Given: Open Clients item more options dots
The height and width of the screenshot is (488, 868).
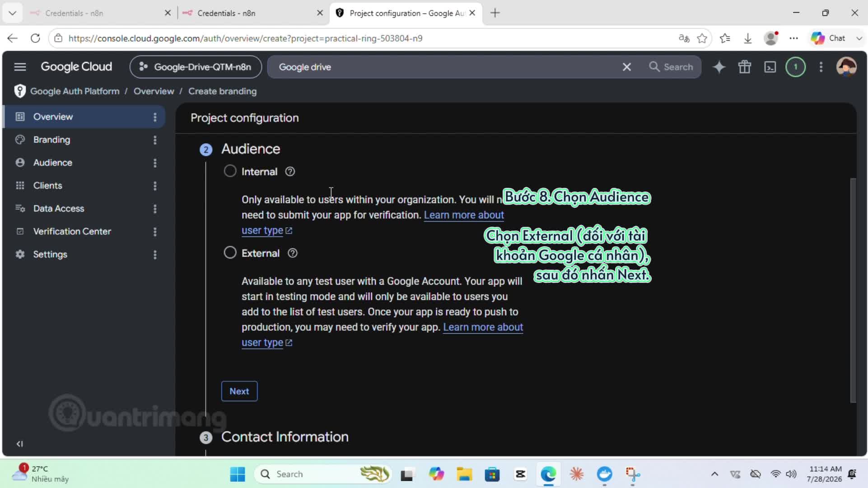Looking at the screenshot, I should tap(155, 186).
